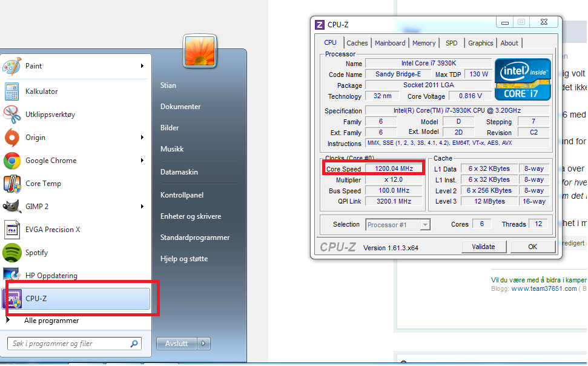
Task: Click the Threads count value 12
Action: tap(538, 224)
